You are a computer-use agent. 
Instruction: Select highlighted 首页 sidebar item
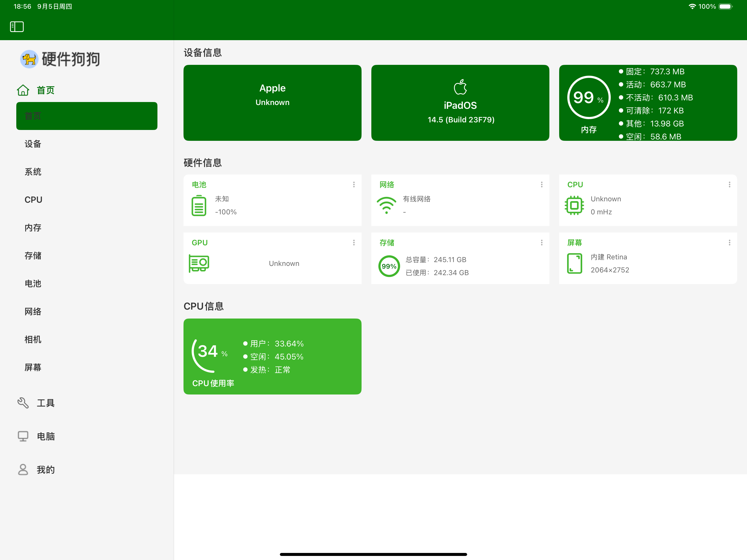tap(87, 116)
